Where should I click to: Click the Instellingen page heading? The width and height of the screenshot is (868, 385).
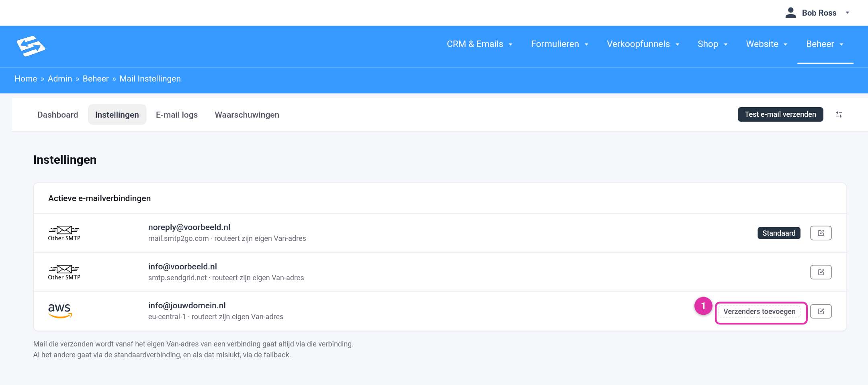pyautogui.click(x=65, y=160)
